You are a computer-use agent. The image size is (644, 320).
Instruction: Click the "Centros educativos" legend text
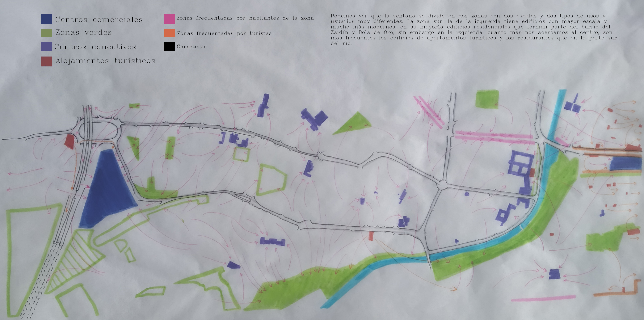tap(95, 47)
